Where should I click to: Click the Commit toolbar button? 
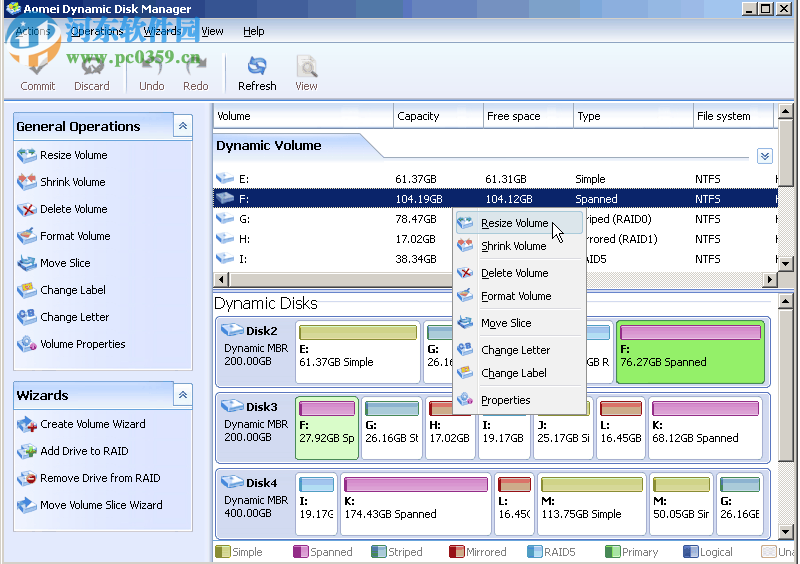point(37,73)
